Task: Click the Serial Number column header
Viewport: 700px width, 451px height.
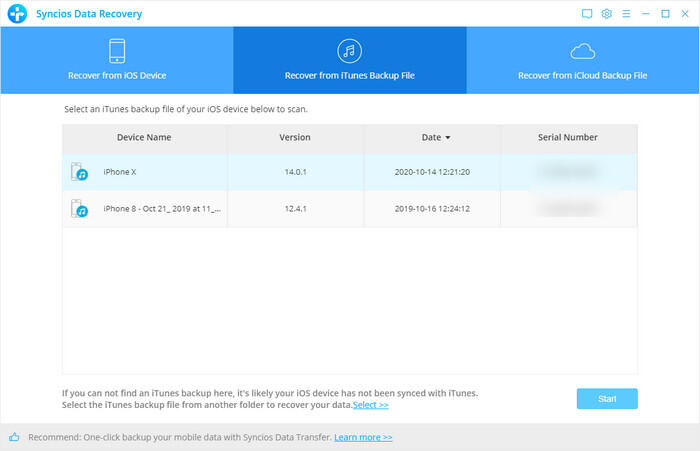Action: (567, 137)
